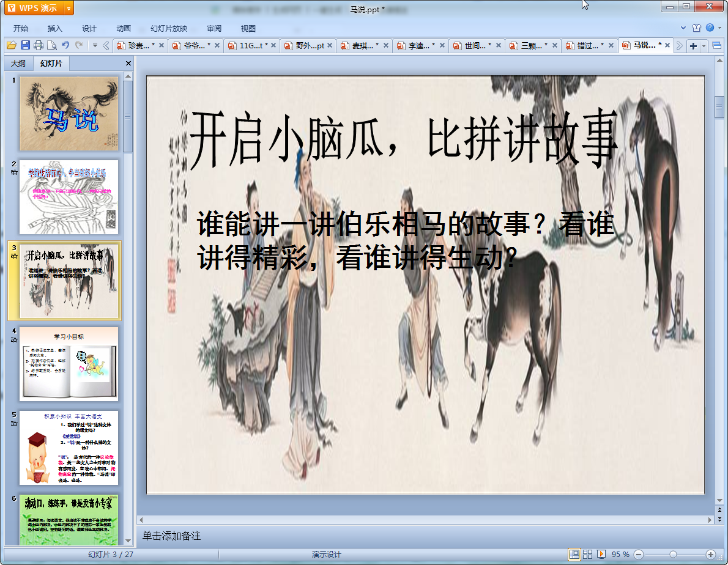Close the 野外 document tab
728x565 pixels.
[x=330, y=45]
